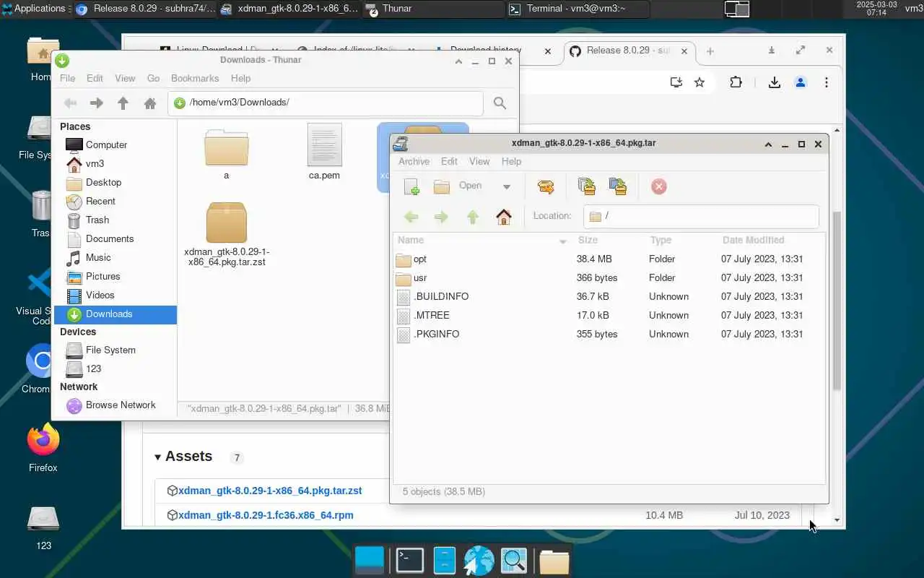
Task: Click Thunar forward arrow
Action: click(96, 103)
